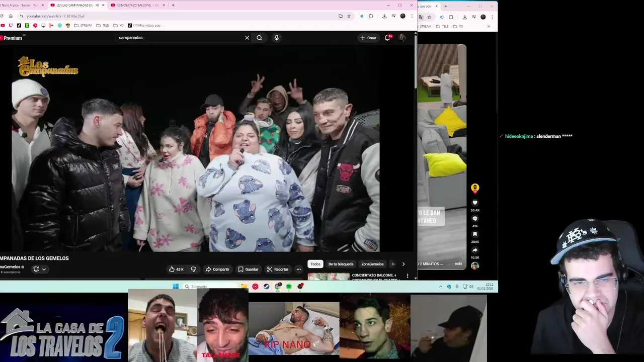Click the YouTube search magnifier button

[x=259, y=38]
